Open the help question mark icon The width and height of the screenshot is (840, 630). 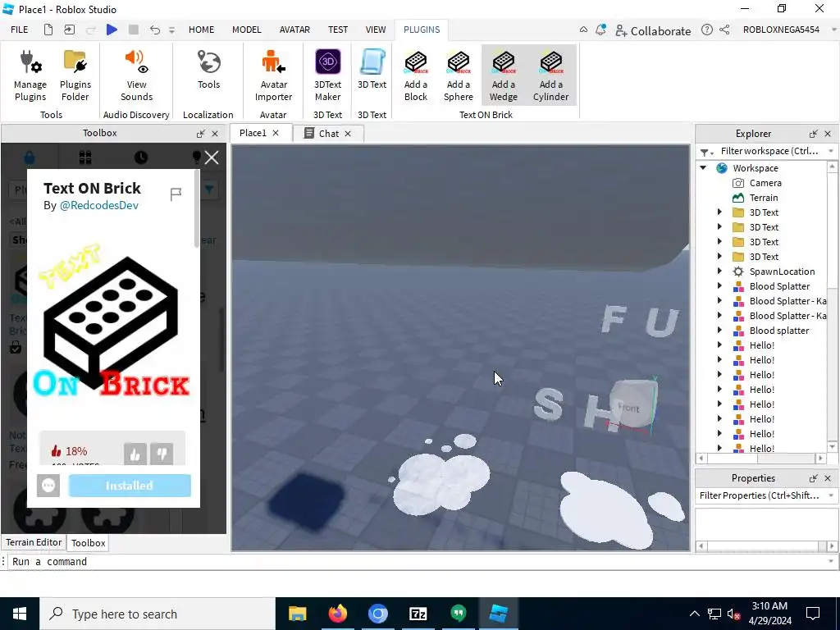pyautogui.click(x=706, y=30)
